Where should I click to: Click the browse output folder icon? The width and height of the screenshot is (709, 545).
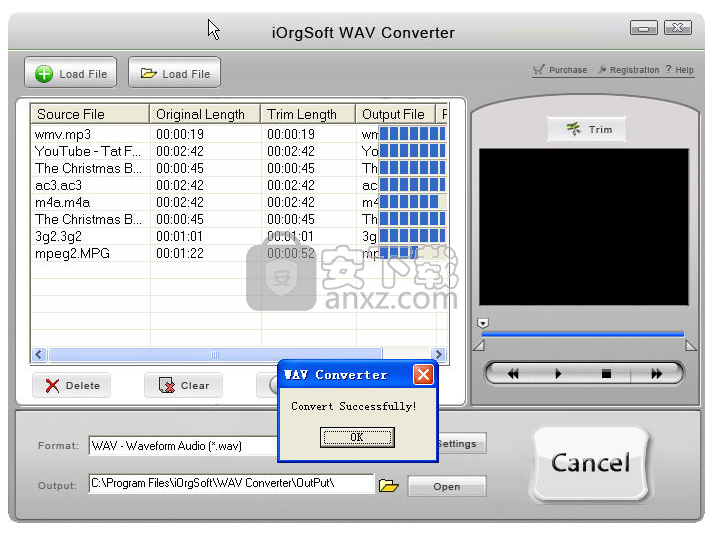pos(388,485)
